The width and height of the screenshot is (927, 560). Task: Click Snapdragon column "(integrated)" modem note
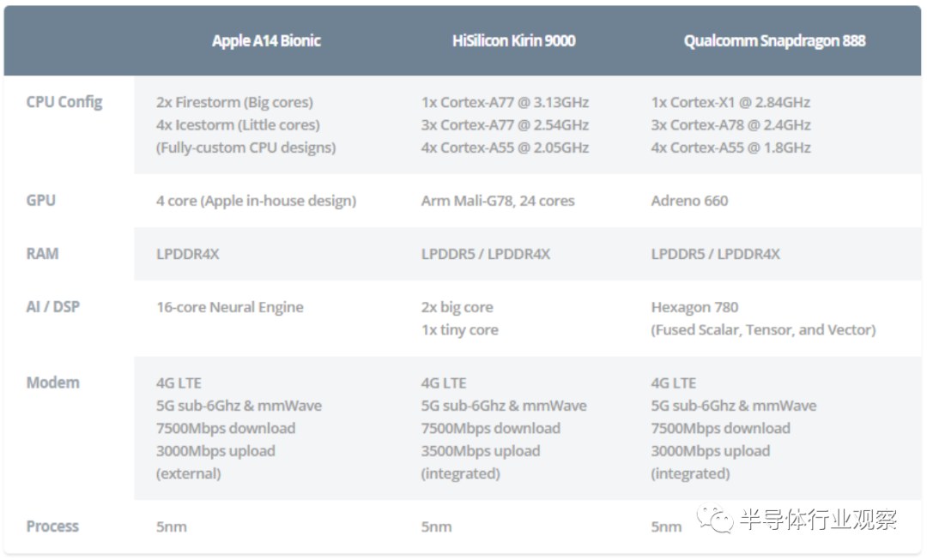tap(690, 473)
